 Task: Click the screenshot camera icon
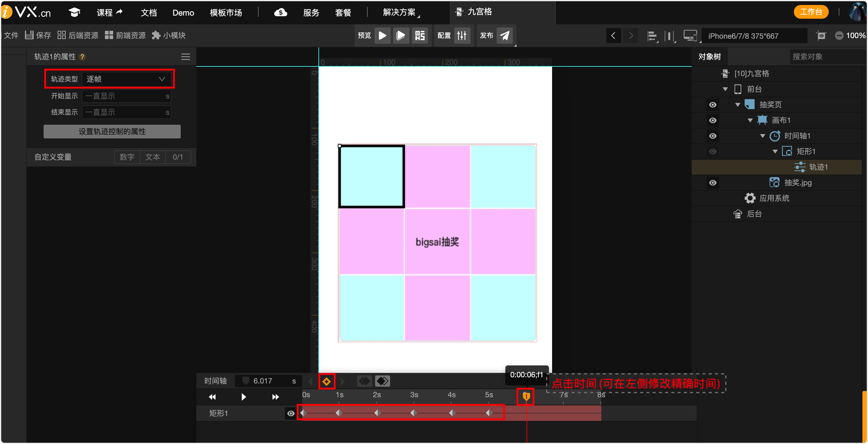point(821,36)
